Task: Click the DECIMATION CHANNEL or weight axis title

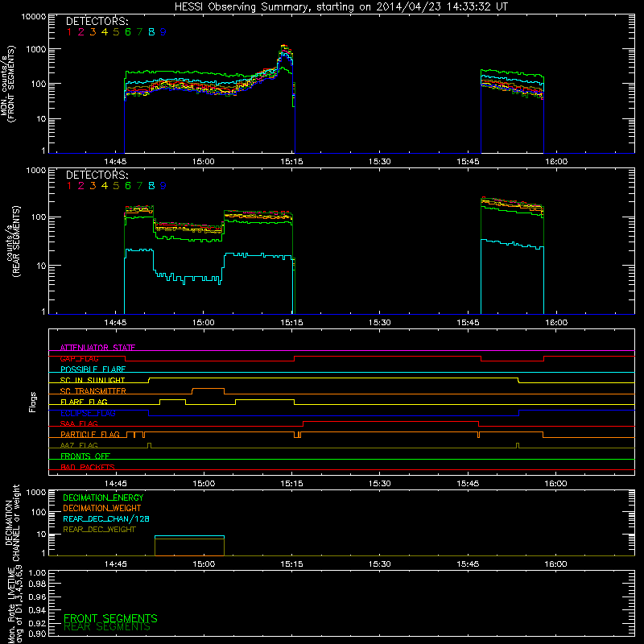Action: pyautogui.click(x=12, y=522)
